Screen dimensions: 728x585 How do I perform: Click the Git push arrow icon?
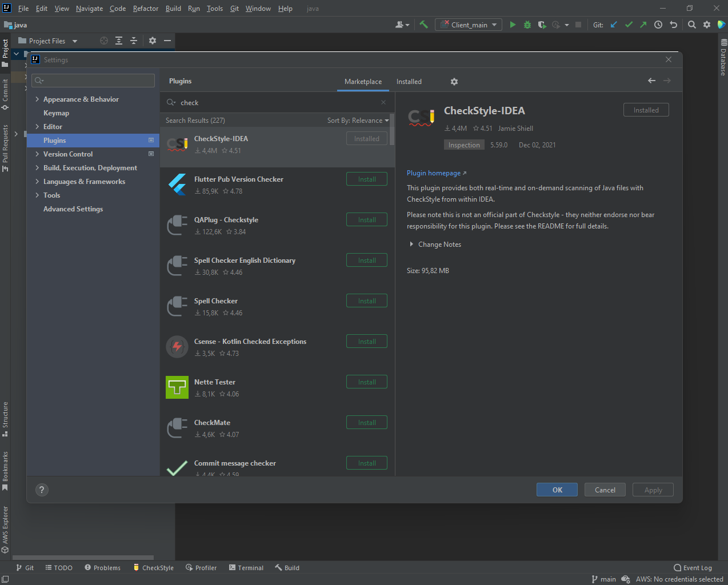coord(643,25)
